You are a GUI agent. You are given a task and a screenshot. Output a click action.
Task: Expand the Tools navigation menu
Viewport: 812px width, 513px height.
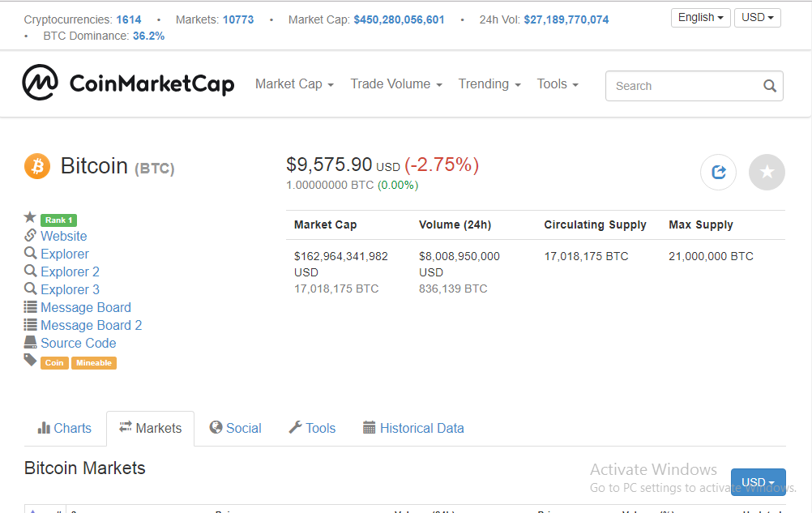pos(558,83)
